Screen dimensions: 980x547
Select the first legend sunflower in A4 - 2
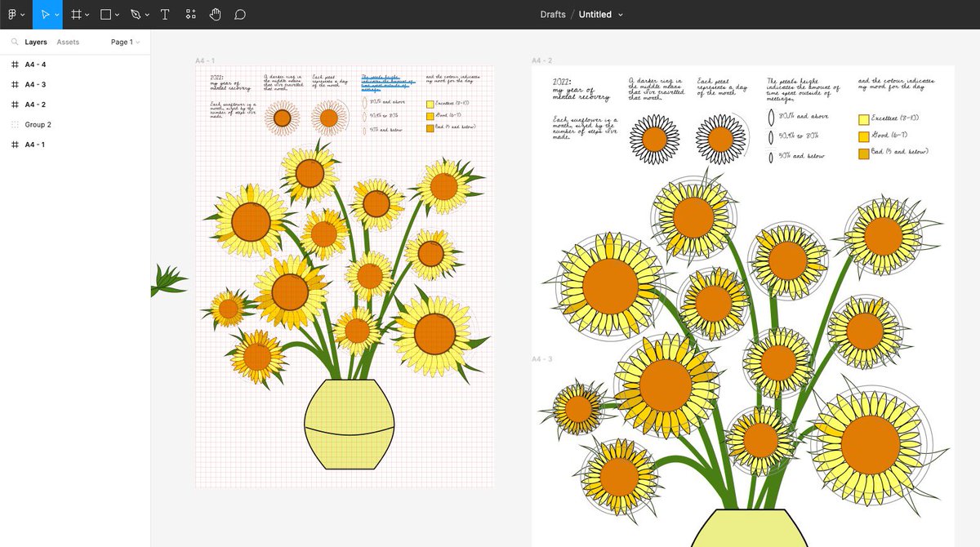coord(656,140)
